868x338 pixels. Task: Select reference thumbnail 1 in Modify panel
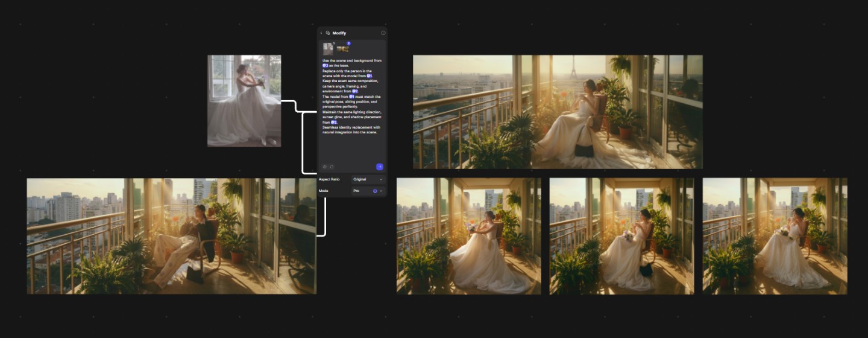pos(329,49)
